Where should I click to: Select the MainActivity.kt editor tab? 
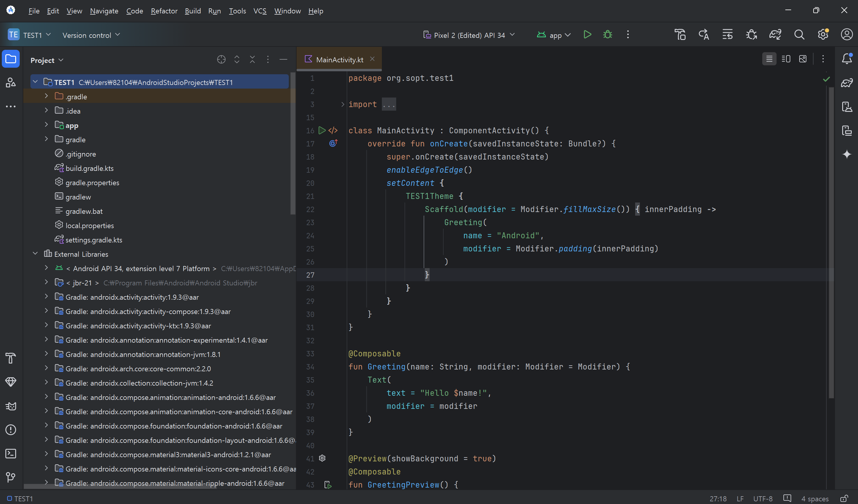click(x=339, y=60)
